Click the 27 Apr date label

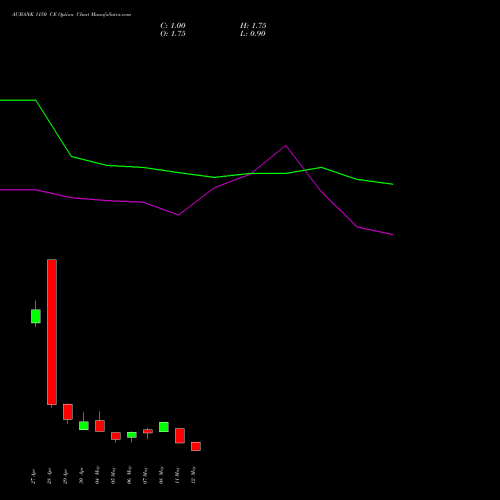(33, 476)
